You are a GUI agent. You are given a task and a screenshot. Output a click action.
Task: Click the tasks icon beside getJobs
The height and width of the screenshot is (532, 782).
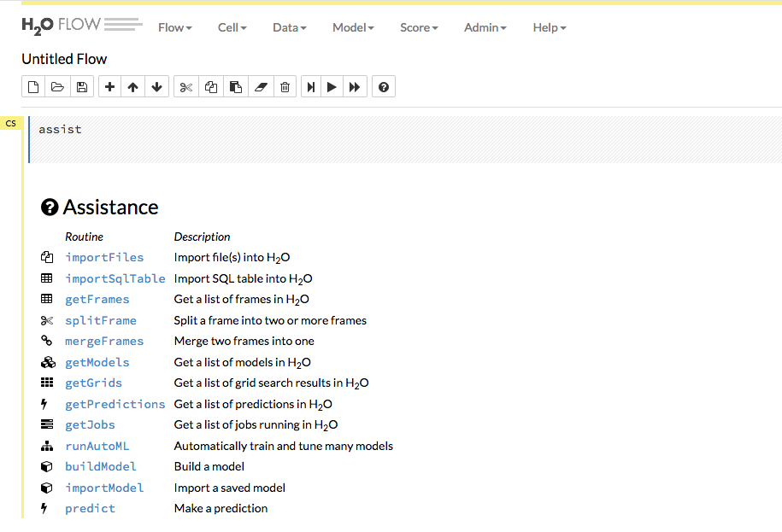47,424
